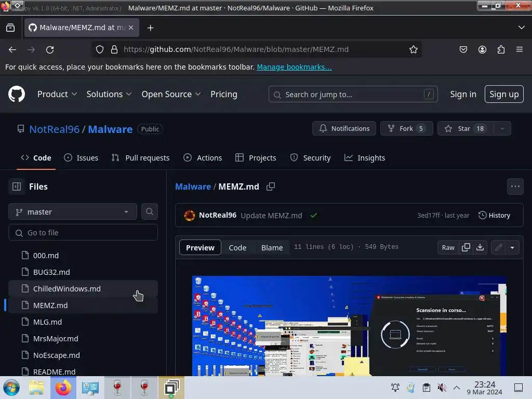
Task: Switch to Security tab
Action: pyautogui.click(x=311, y=158)
